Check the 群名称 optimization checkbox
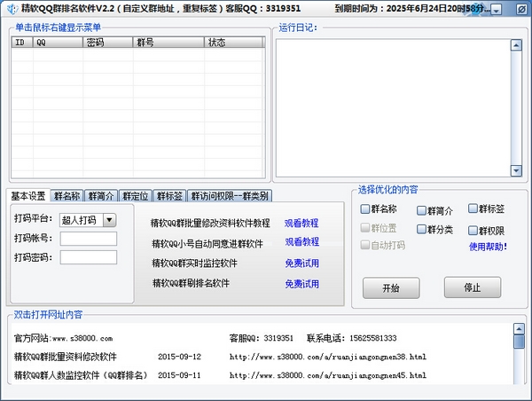This screenshot has width=532, height=401. (x=365, y=208)
